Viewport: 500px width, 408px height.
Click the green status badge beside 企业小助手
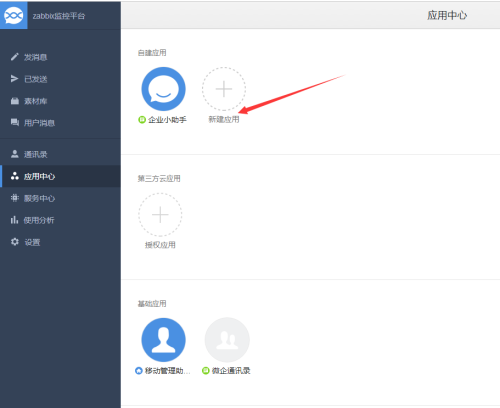(x=142, y=119)
